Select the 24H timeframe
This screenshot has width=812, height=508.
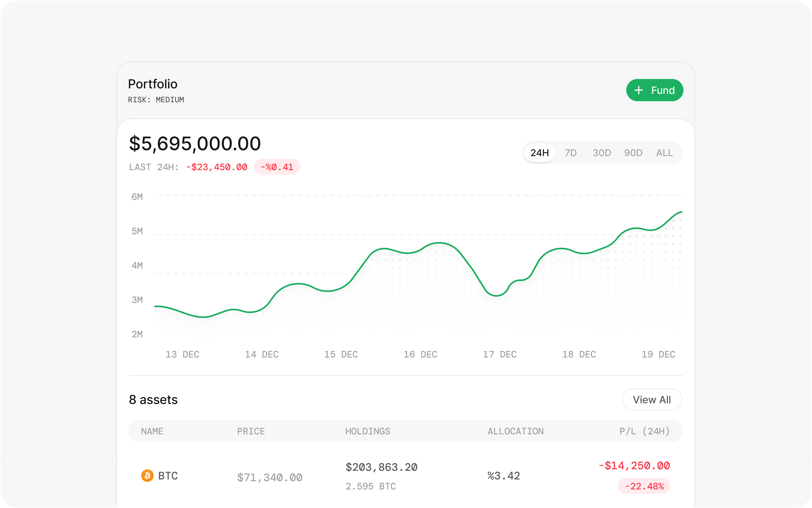click(539, 153)
